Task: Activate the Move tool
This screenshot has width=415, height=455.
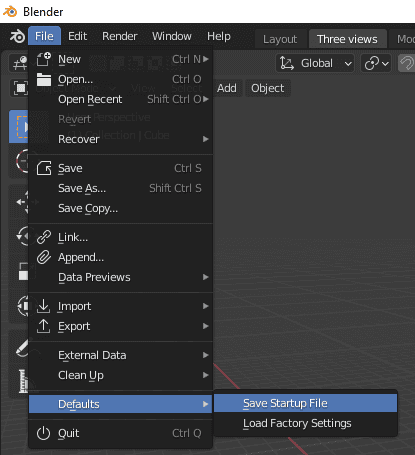Action: [x=22, y=202]
